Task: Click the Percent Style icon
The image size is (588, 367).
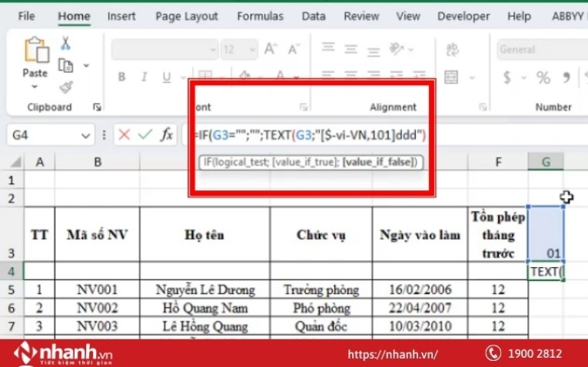Action: 543,78
